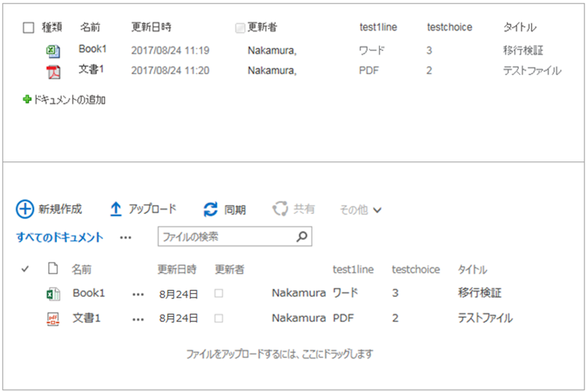The image size is (588, 392).
Task: Toggle the checkbox next to 更新者 header
Action: tap(240, 28)
